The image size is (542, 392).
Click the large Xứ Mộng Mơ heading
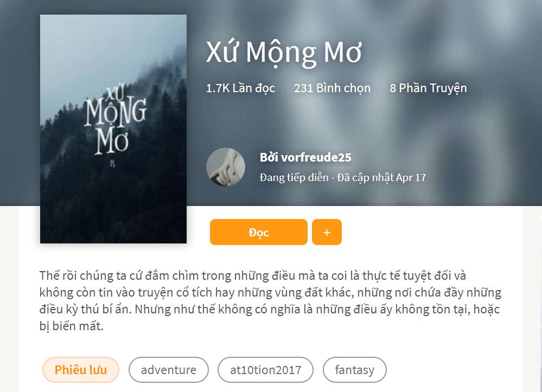coord(284,53)
